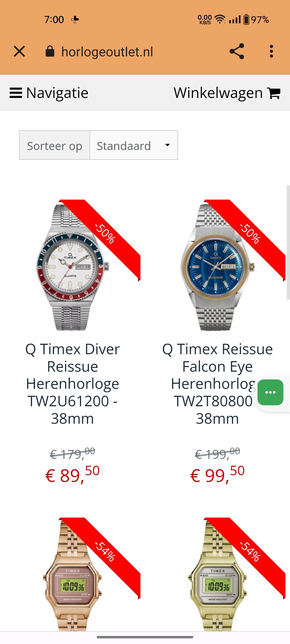This screenshot has height=644, width=290.
Task: Tap the battery indicator icon
Action: [x=246, y=20]
